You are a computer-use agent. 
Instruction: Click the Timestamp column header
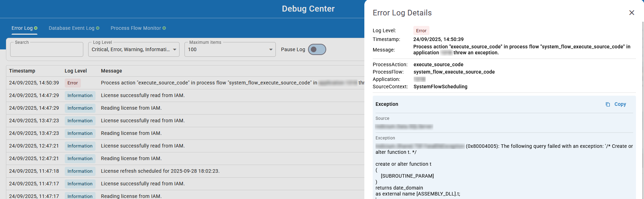coord(22,71)
